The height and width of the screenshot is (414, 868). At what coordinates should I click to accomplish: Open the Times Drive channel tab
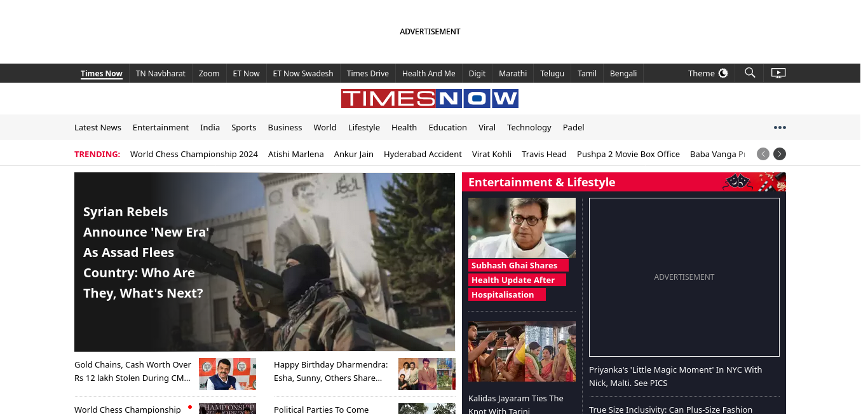(x=368, y=73)
